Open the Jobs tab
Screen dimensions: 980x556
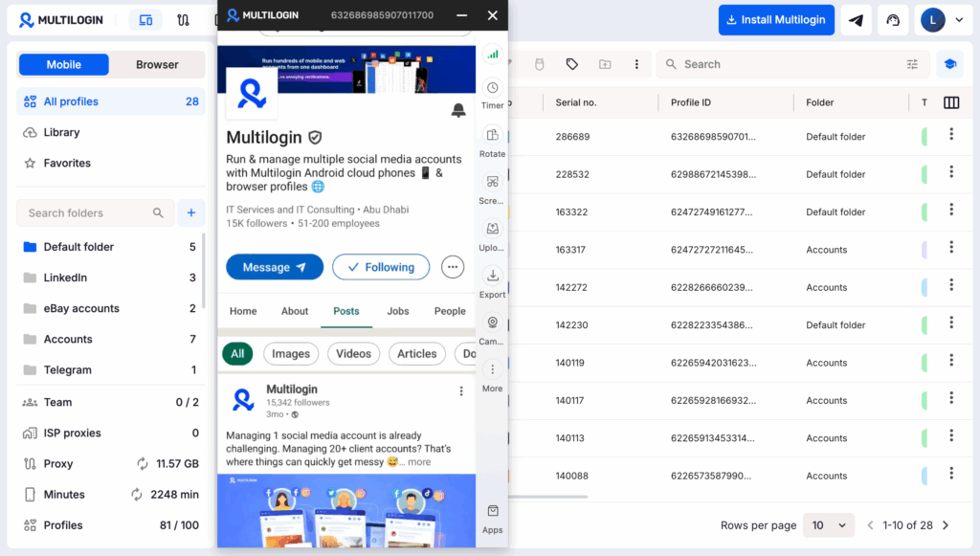click(x=397, y=311)
